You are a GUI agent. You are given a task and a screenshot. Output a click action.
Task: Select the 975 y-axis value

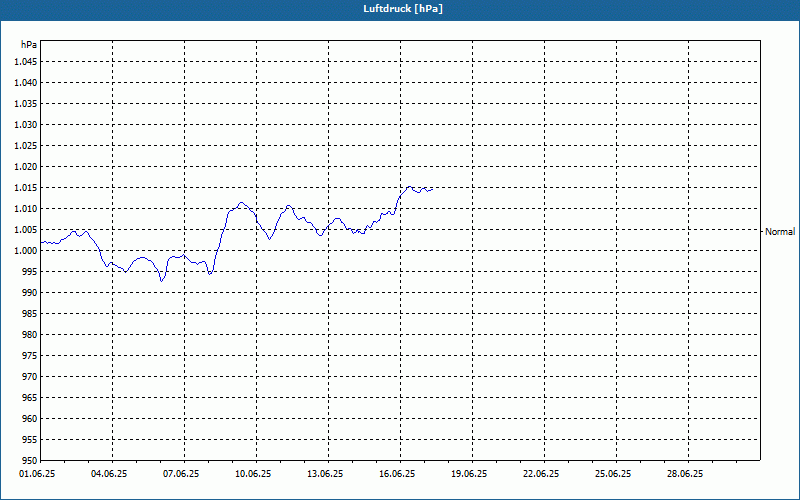click(x=30, y=356)
